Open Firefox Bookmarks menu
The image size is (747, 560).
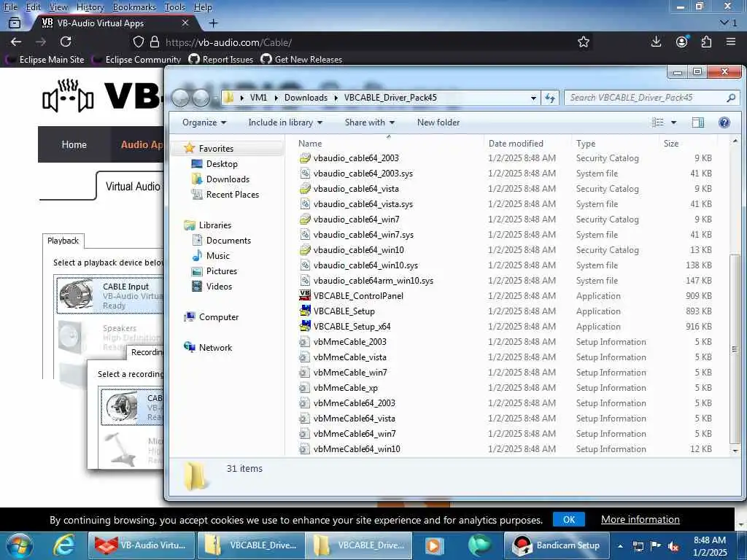(x=134, y=7)
